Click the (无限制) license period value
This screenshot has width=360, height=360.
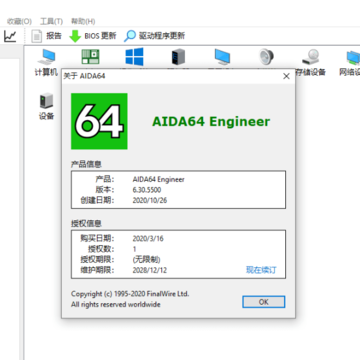[146, 260]
